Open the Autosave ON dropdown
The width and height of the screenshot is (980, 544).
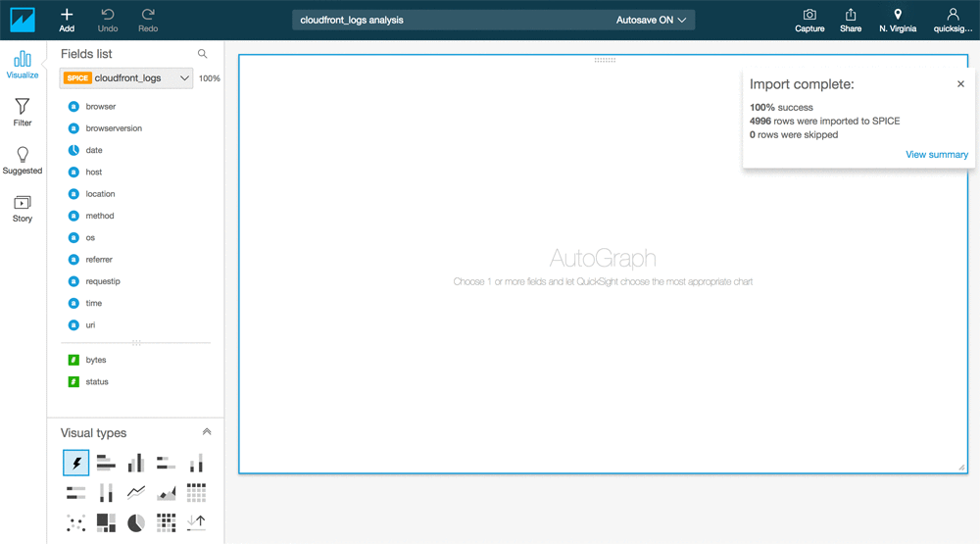[652, 20]
